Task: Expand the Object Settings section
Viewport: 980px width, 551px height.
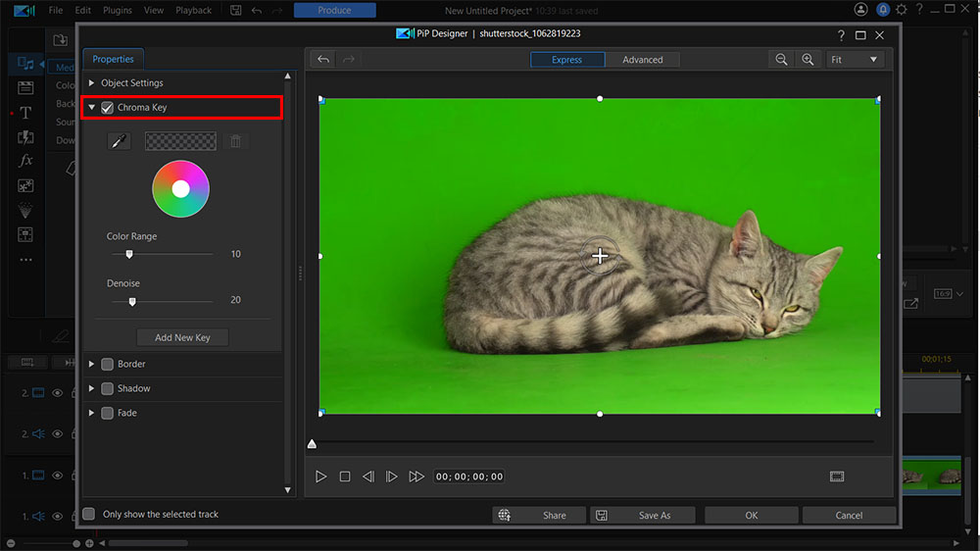Action: pos(93,83)
